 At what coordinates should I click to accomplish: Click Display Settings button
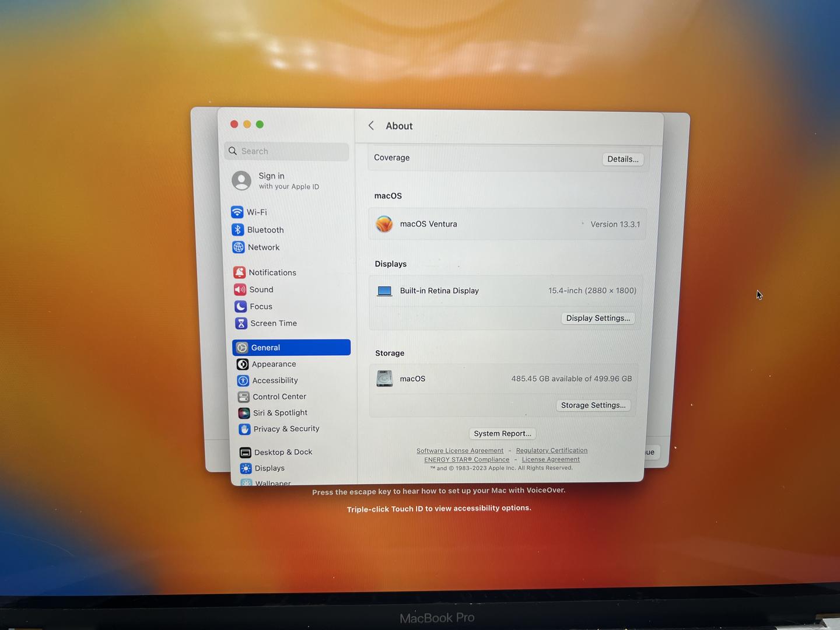click(x=598, y=318)
